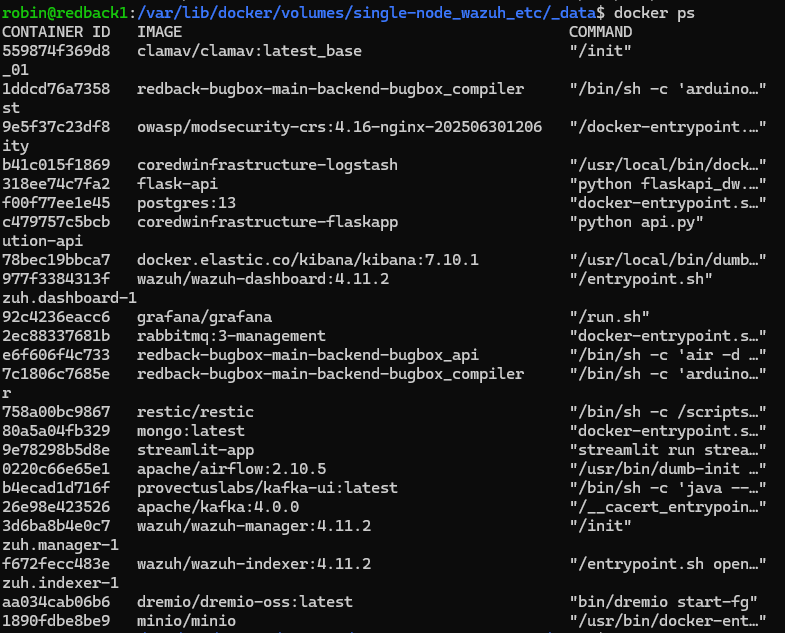The width and height of the screenshot is (785, 633).
Task: Select the restic/restic image name
Action: (196, 413)
